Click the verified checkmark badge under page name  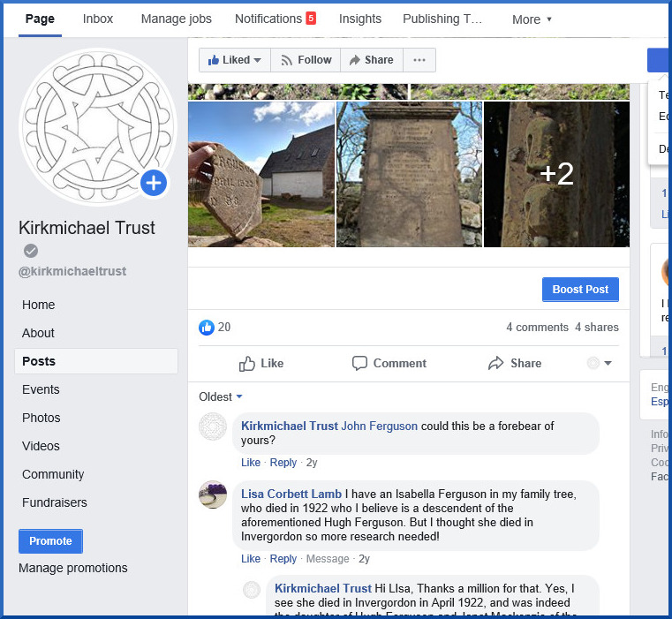(x=31, y=251)
